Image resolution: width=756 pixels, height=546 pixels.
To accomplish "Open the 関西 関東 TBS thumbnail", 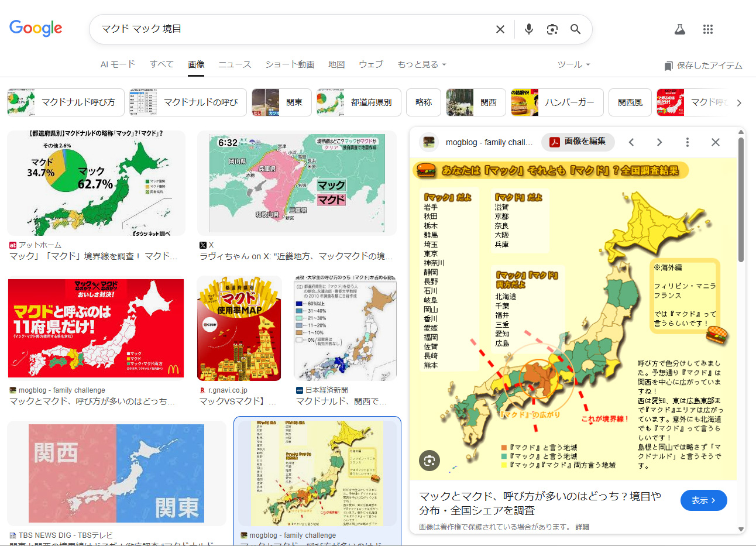I will click(x=116, y=473).
